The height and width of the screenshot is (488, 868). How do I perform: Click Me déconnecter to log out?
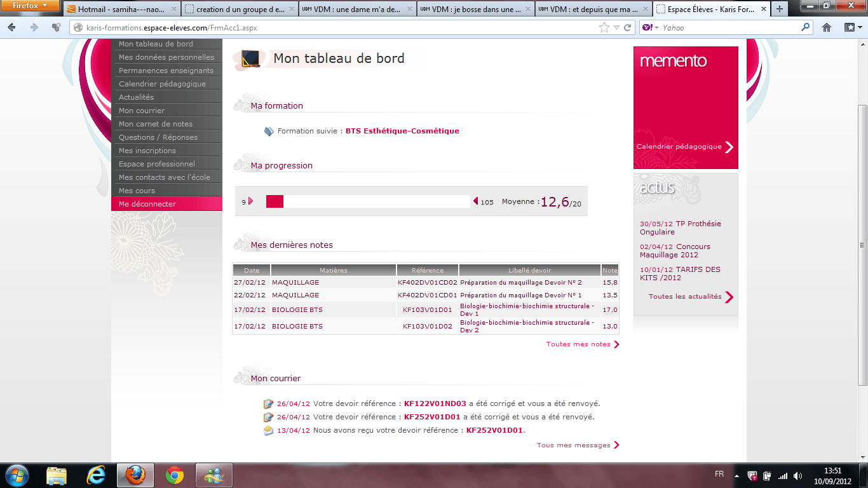[x=147, y=204]
